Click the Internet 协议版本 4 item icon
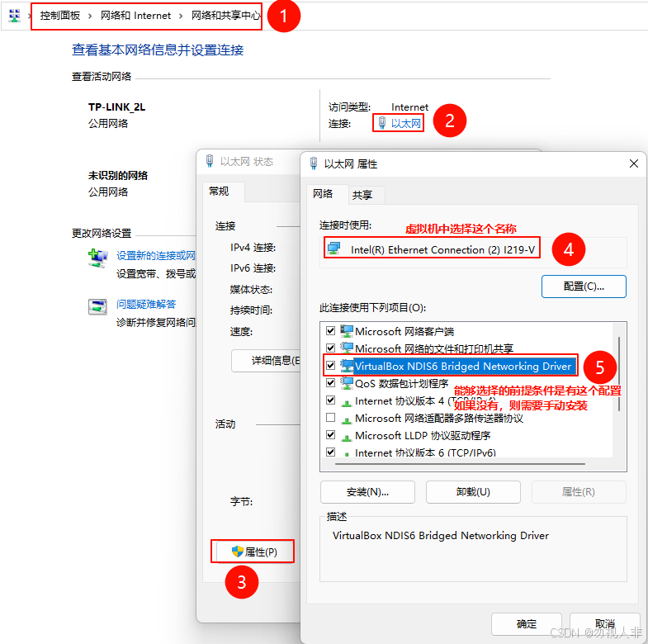 pyautogui.click(x=347, y=402)
